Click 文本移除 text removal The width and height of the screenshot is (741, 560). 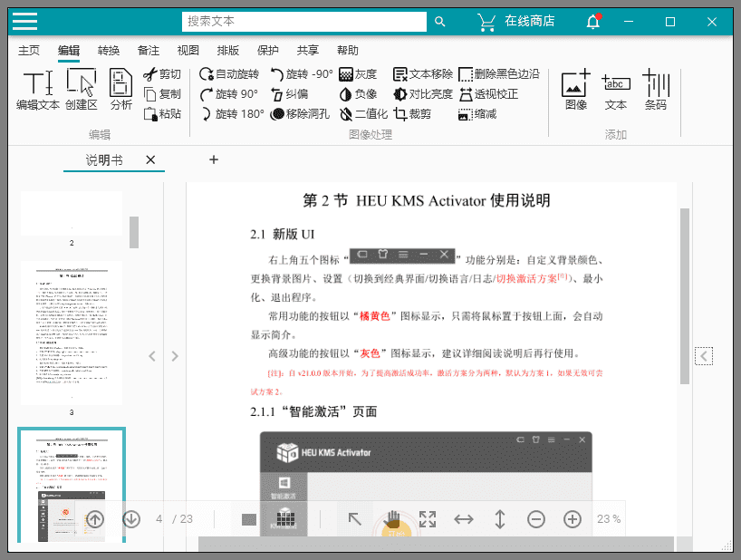coord(422,74)
